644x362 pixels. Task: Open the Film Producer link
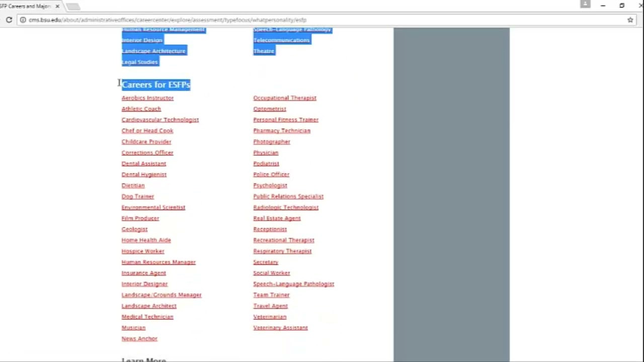click(x=140, y=218)
